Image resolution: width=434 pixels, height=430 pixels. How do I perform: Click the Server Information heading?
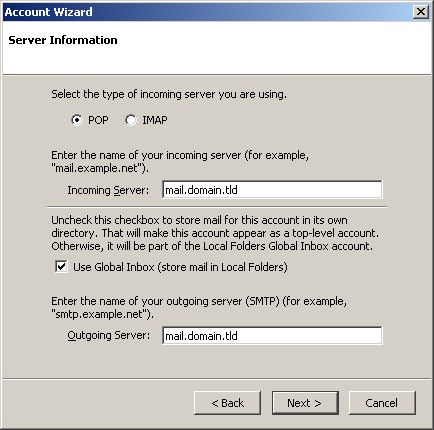[x=63, y=40]
